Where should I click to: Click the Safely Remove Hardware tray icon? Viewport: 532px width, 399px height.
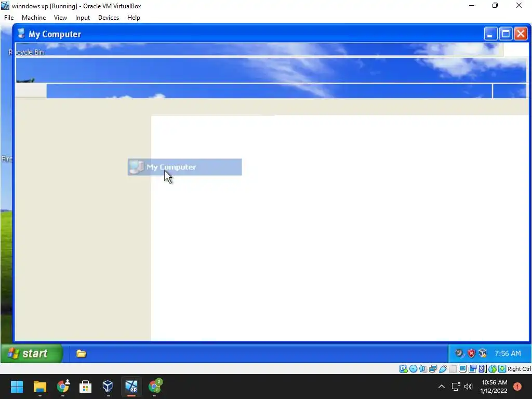[x=459, y=353]
